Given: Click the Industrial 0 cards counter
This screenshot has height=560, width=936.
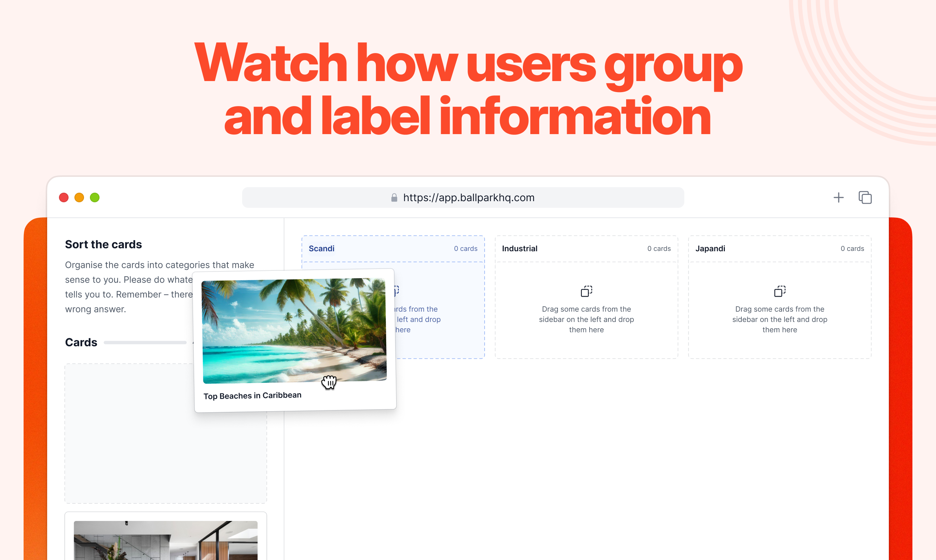Looking at the screenshot, I should [659, 248].
